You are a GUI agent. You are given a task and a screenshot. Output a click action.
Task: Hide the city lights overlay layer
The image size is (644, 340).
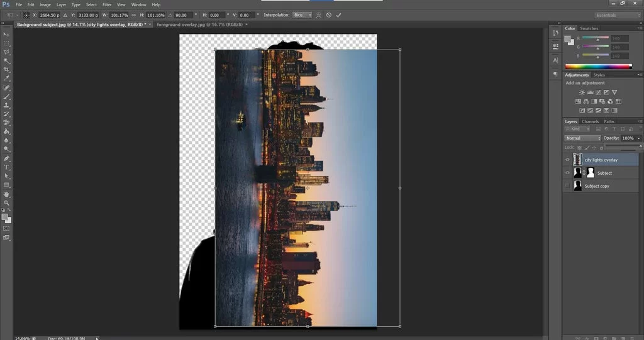[x=567, y=160]
